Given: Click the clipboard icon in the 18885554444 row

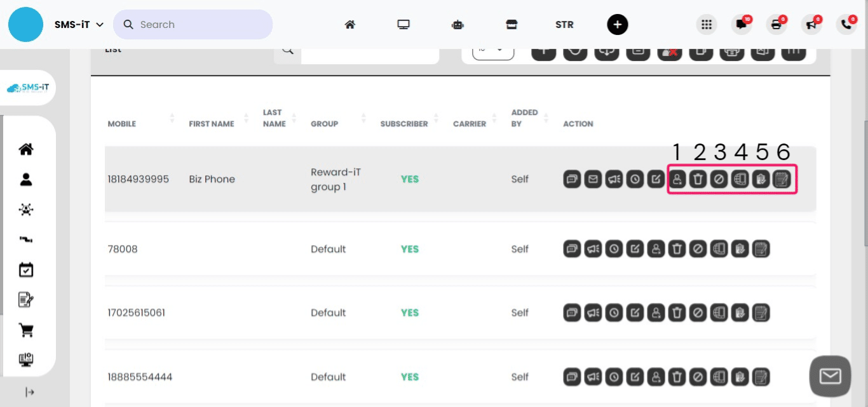Looking at the screenshot, I should click(740, 377).
